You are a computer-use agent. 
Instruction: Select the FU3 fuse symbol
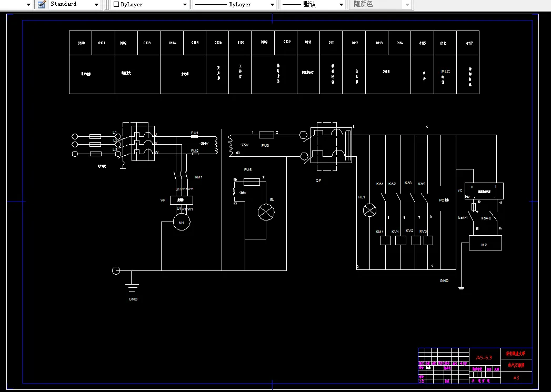click(266, 135)
